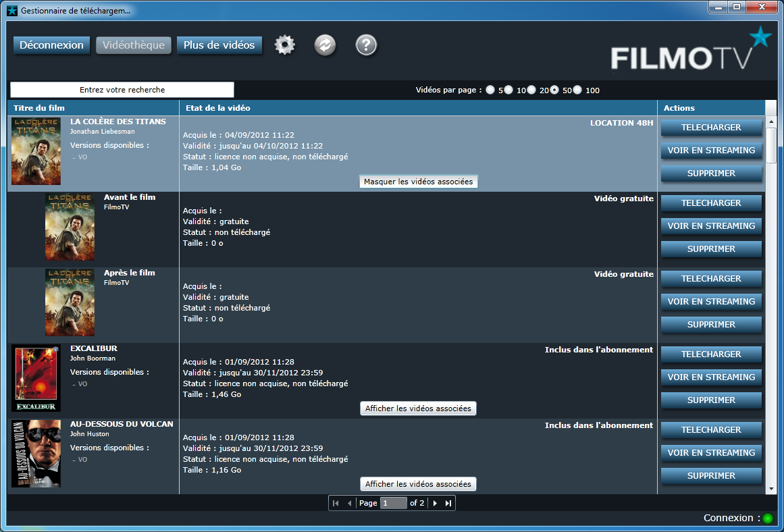Stream the Après le film video
The image size is (784, 532).
[712, 302]
